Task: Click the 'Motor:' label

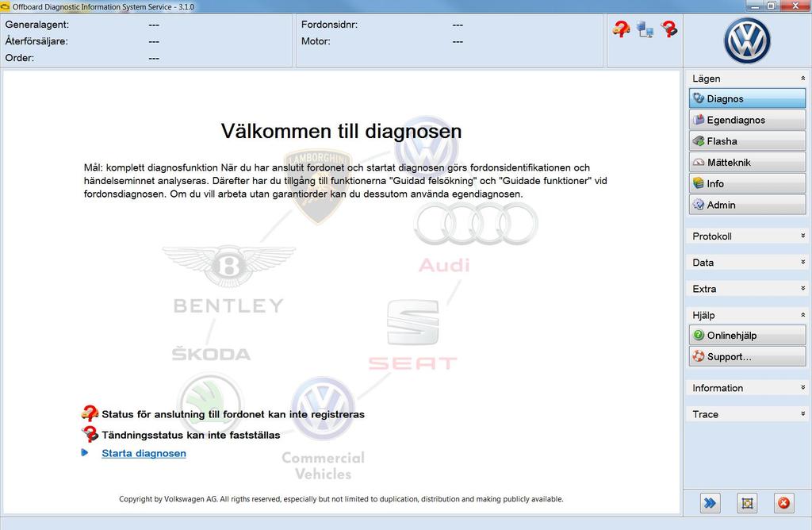Action: [x=316, y=41]
